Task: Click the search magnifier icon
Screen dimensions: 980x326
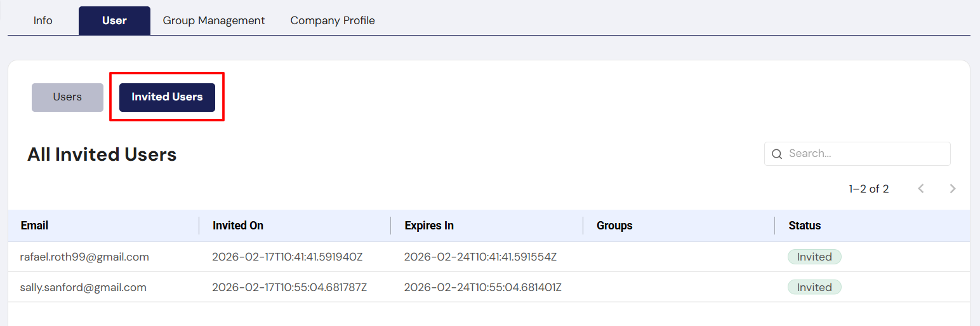Action: point(776,154)
